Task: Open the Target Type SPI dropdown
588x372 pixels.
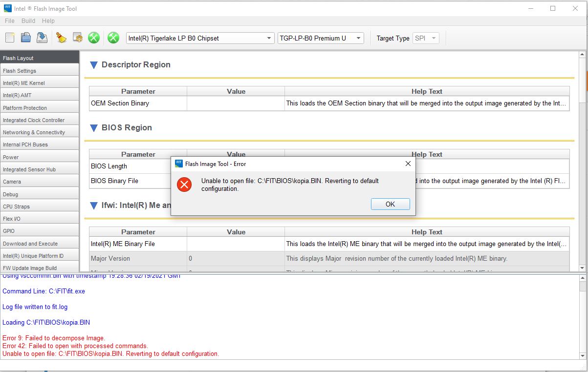Action: 426,38
